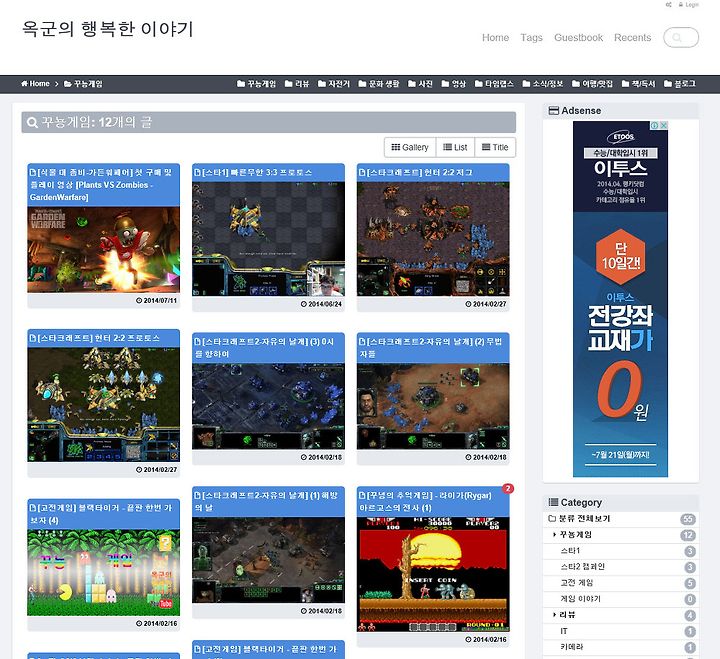Click the rounded search field in header

coord(681,38)
